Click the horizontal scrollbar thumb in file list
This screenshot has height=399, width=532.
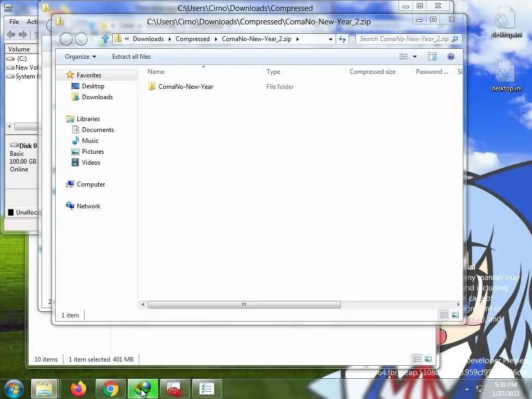[x=244, y=304]
